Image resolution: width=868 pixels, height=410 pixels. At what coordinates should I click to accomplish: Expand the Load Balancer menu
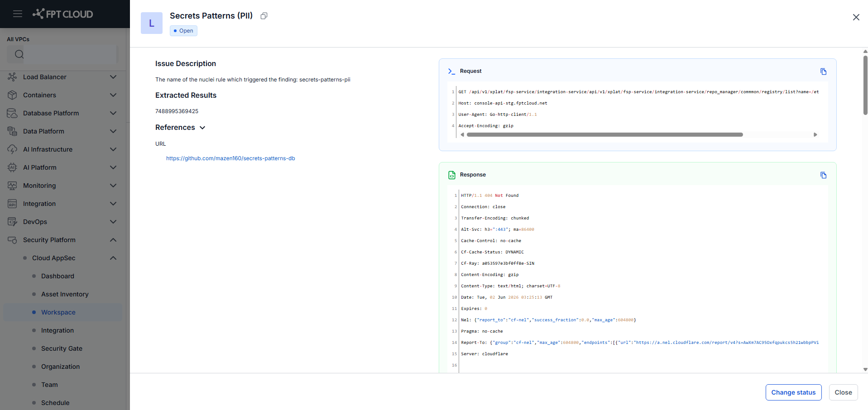113,77
